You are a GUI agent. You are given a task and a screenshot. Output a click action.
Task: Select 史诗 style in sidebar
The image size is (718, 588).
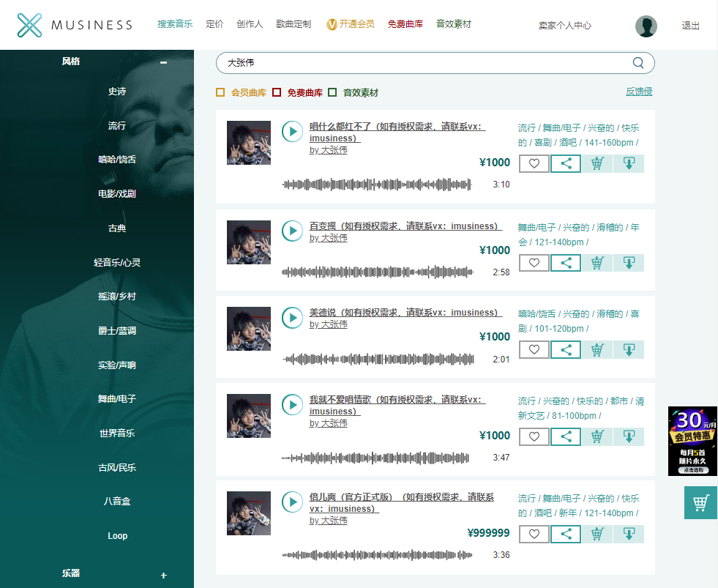(117, 92)
